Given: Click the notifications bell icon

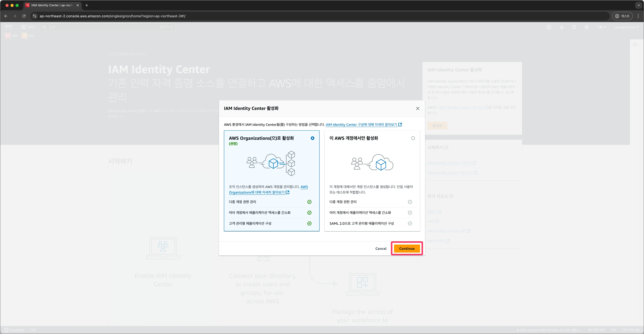Looking at the screenshot, I should [x=561, y=27].
